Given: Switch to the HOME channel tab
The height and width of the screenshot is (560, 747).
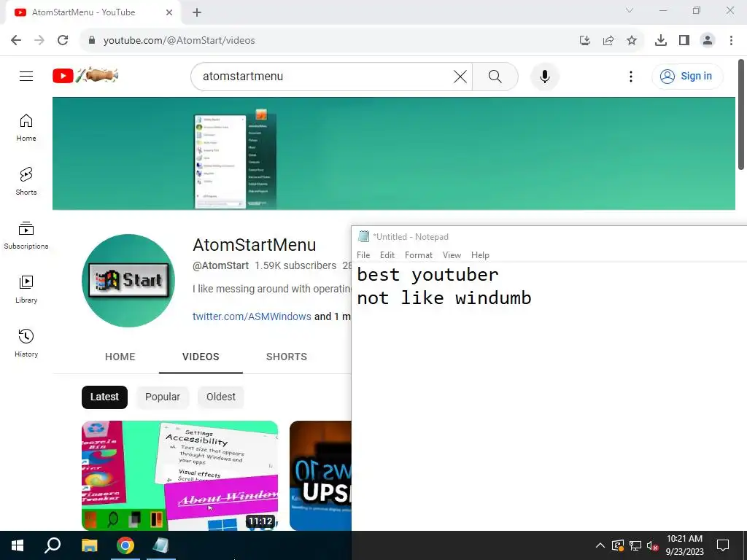Looking at the screenshot, I should point(120,357).
